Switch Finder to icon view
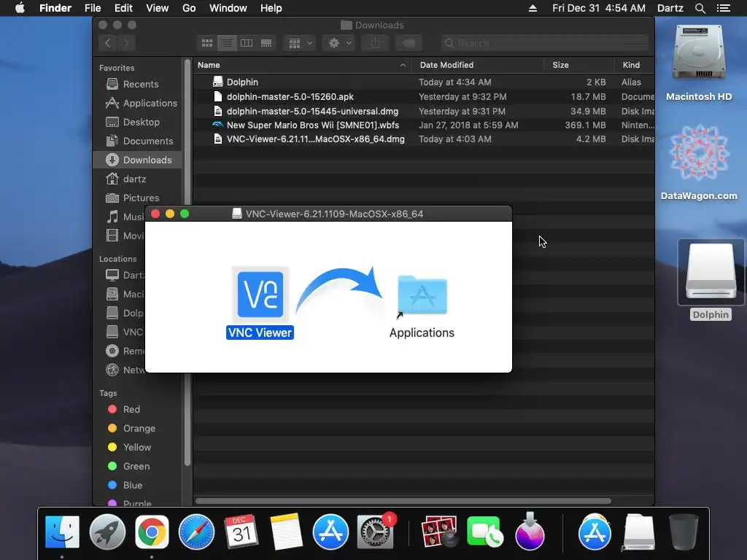The image size is (747, 560). [x=207, y=43]
